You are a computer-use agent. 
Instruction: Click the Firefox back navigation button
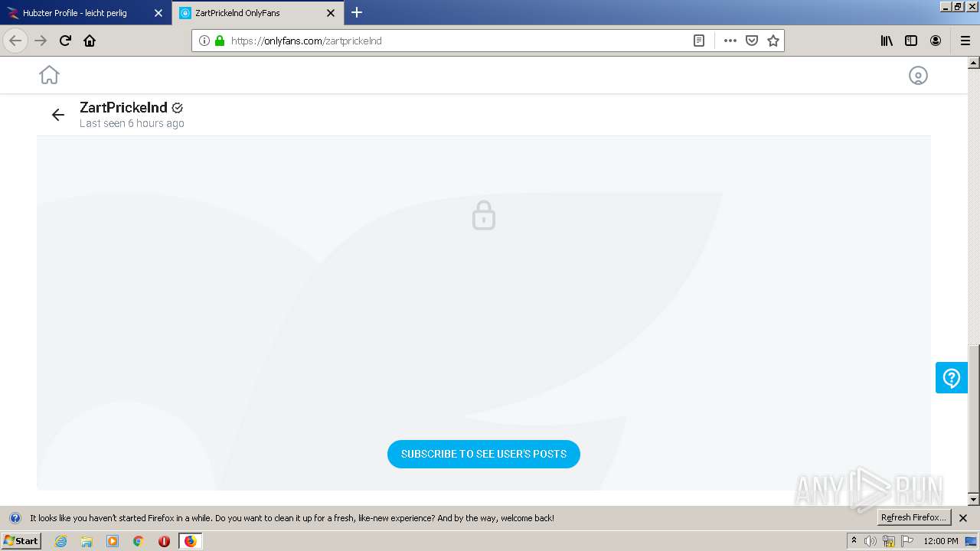coord(15,41)
